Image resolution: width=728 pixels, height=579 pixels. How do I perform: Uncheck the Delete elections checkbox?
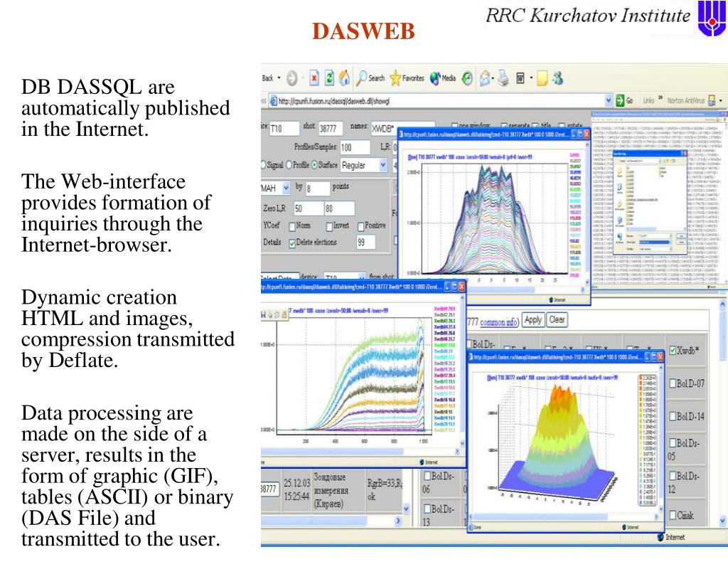[292, 243]
